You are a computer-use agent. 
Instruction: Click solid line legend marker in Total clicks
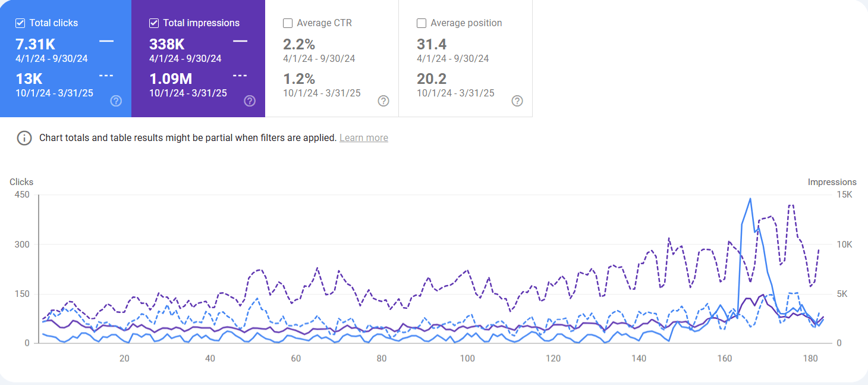pos(106,41)
